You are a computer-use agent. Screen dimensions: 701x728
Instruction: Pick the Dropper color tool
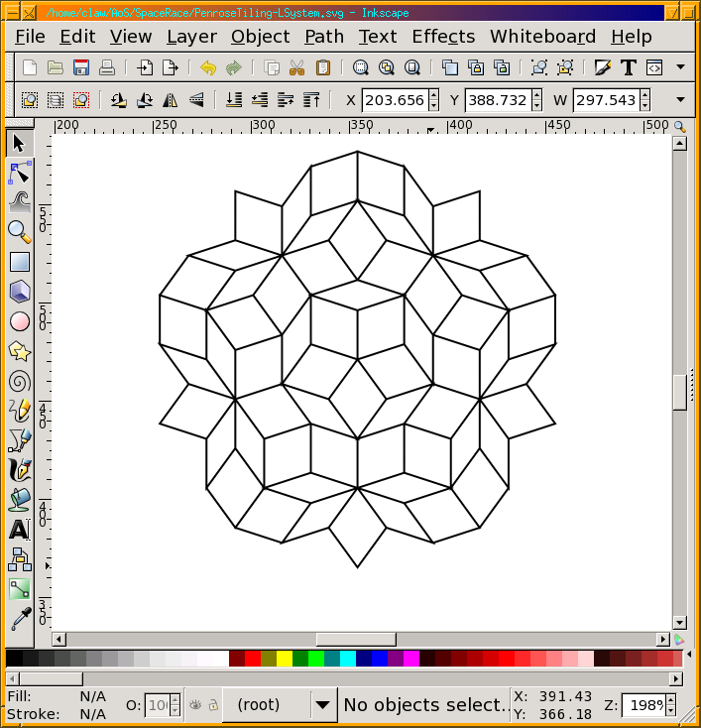click(x=19, y=620)
